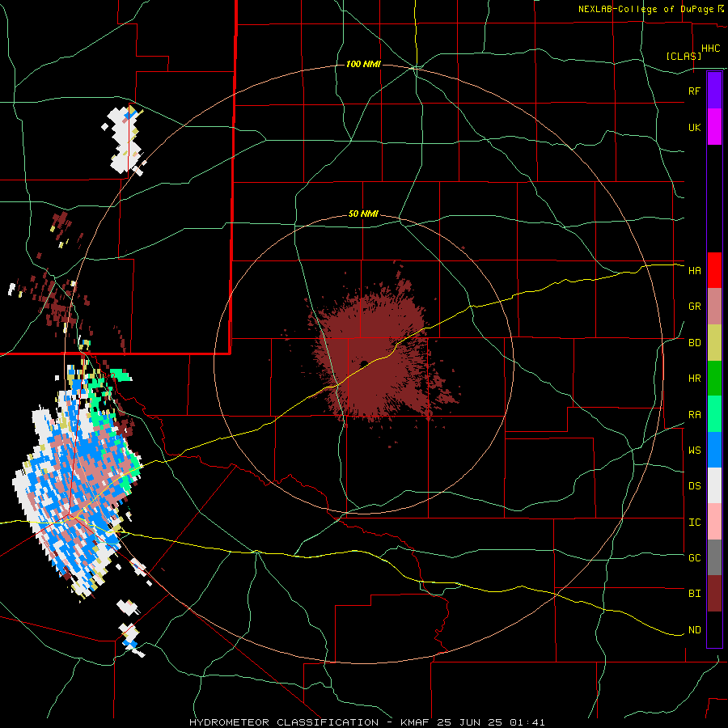This screenshot has height=728, width=728.
Task: Click the 'RA' legend label
Action: 694,415
